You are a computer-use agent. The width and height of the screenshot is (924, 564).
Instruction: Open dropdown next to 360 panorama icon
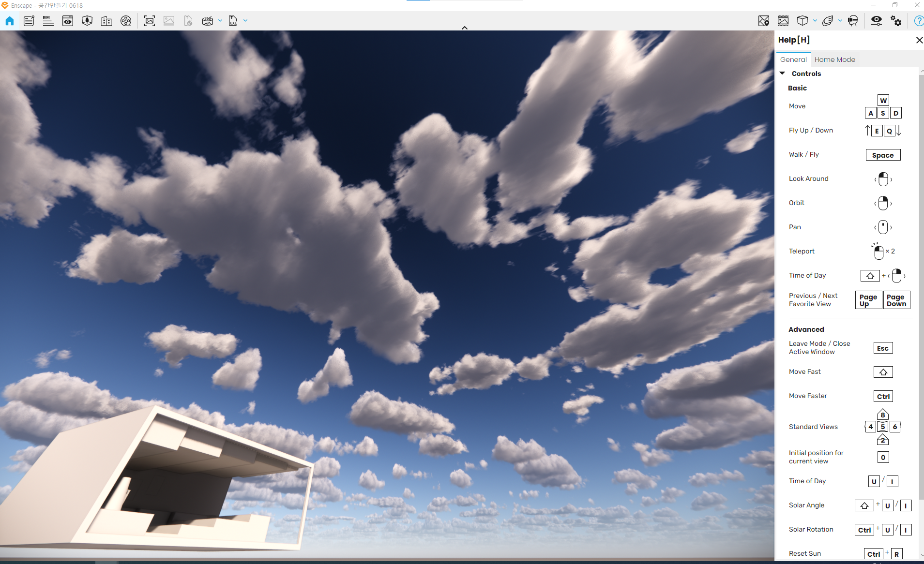point(220,21)
